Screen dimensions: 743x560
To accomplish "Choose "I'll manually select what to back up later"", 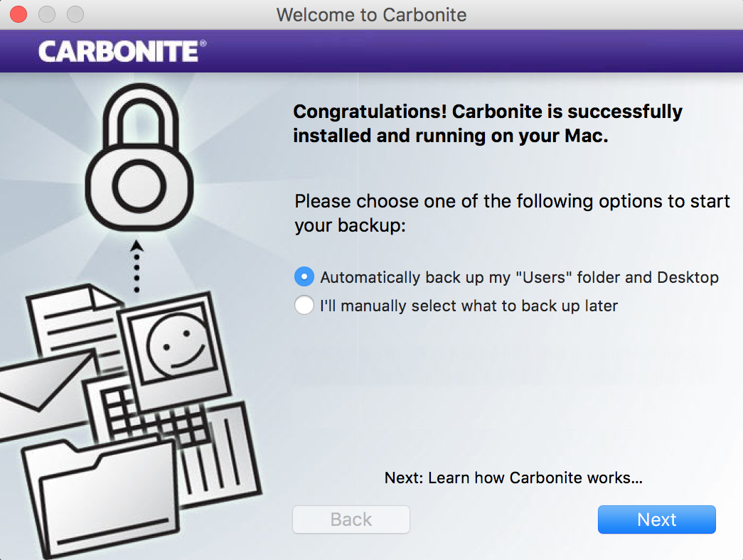I will (304, 306).
